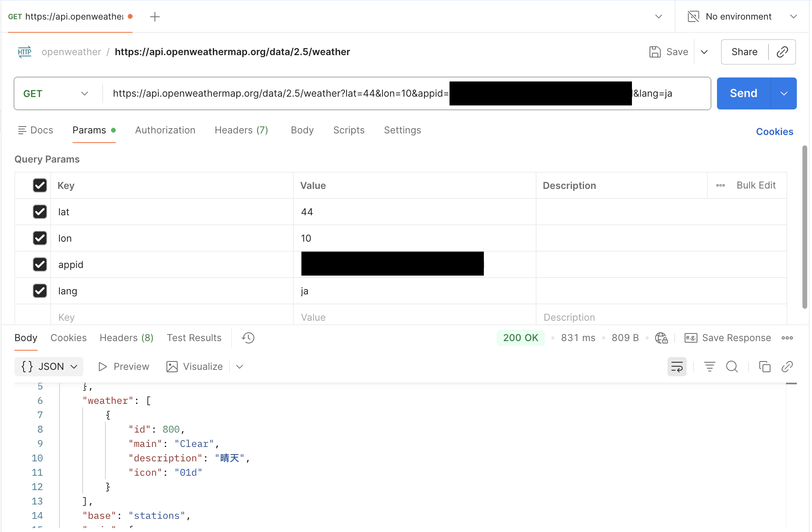Open the query params options ellipsis icon
Image resolution: width=812 pixels, height=532 pixels.
tap(721, 185)
